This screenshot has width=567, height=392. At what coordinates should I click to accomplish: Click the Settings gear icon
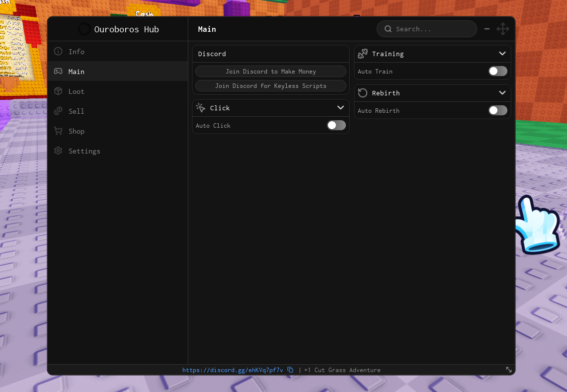click(x=58, y=151)
